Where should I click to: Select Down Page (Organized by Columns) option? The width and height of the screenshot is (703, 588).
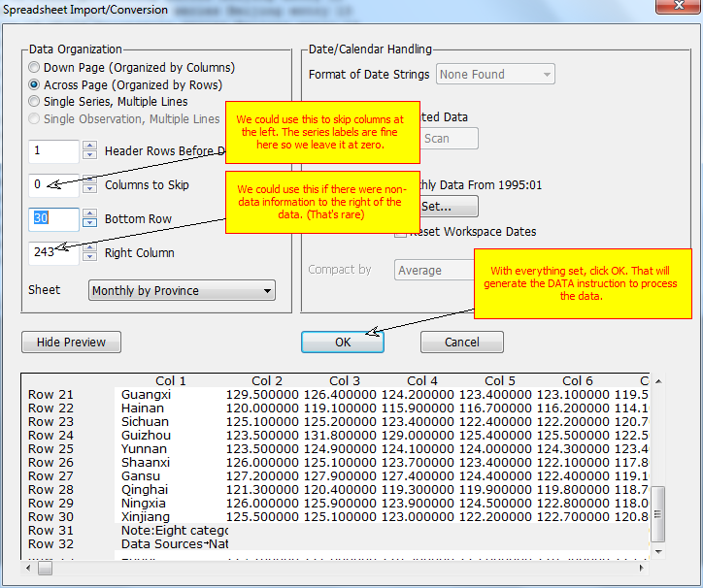point(35,68)
